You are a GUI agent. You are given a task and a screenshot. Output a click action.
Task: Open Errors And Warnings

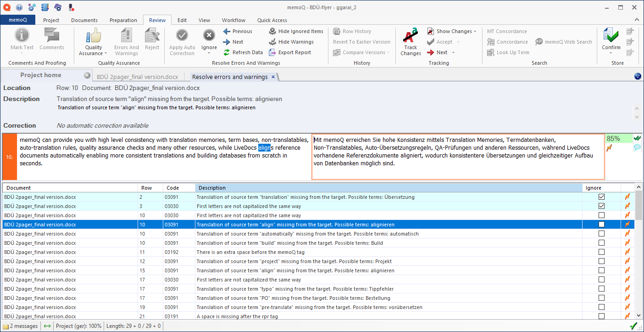pos(126,41)
